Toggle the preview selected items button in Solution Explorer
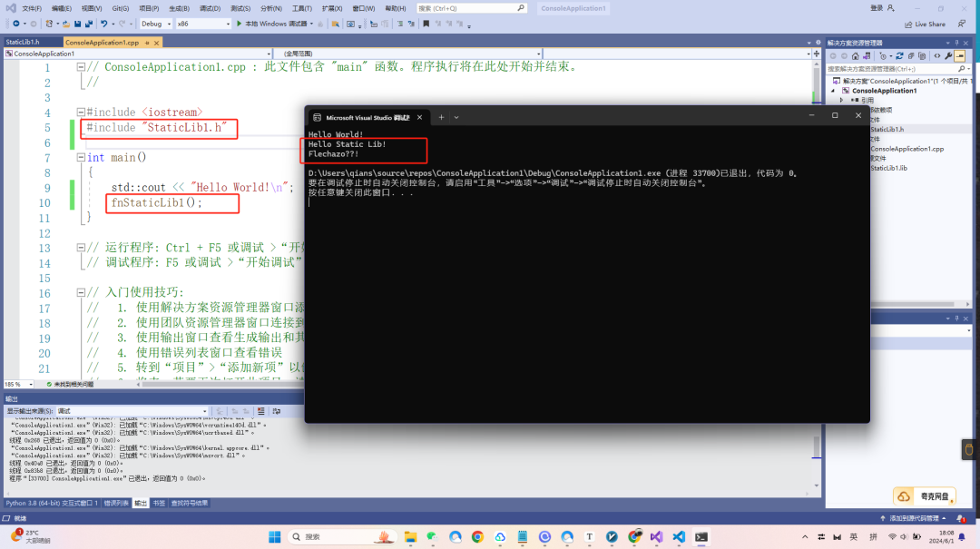 pos(959,56)
